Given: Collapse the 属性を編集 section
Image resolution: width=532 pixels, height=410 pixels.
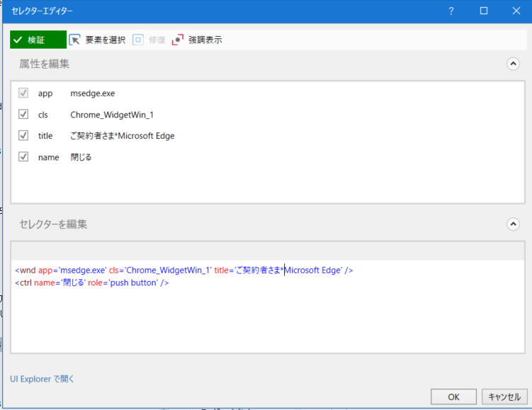Looking at the screenshot, I should coord(513,64).
